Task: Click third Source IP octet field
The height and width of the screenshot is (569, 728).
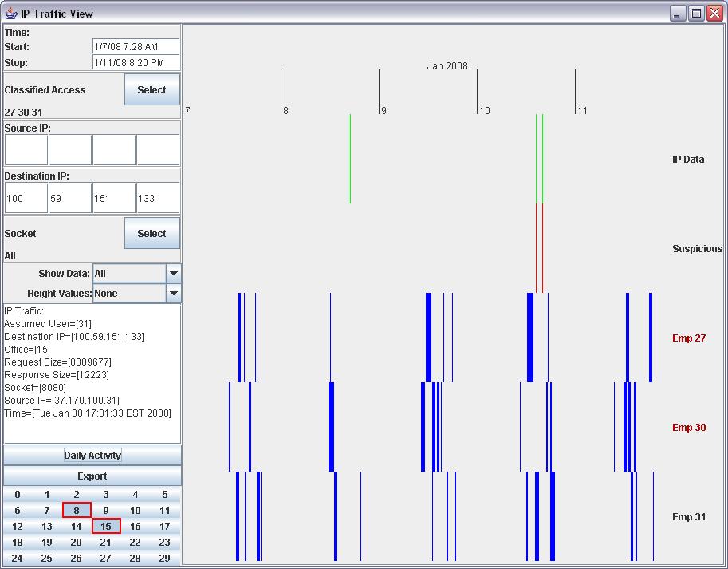Action: click(114, 149)
